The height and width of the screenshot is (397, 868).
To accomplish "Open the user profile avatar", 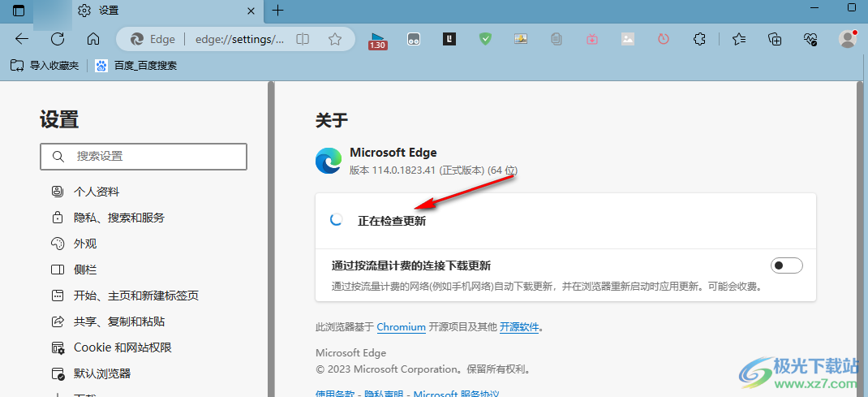I will [x=847, y=39].
